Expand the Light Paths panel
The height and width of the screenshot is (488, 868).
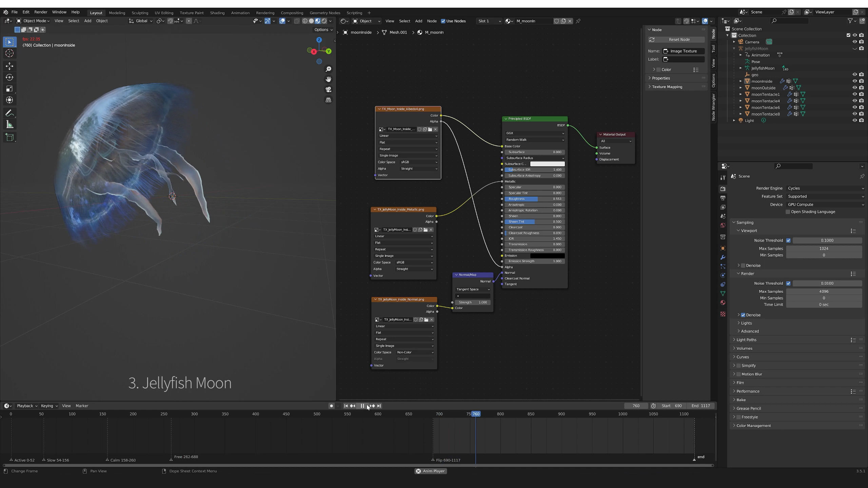746,340
